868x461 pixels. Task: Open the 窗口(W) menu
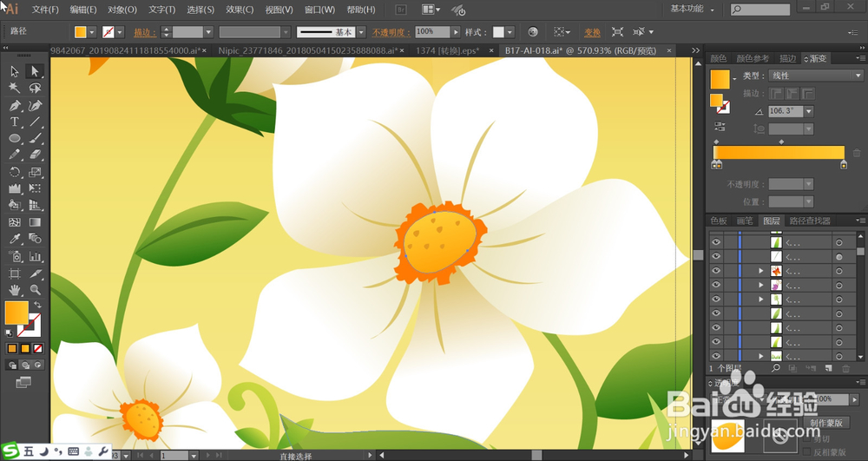pyautogui.click(x=320, y=10)
